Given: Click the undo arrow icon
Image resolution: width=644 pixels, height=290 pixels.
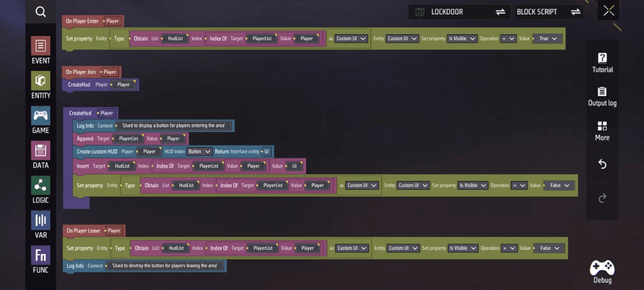Looking at the screenshot, I should tap(602, 165).
